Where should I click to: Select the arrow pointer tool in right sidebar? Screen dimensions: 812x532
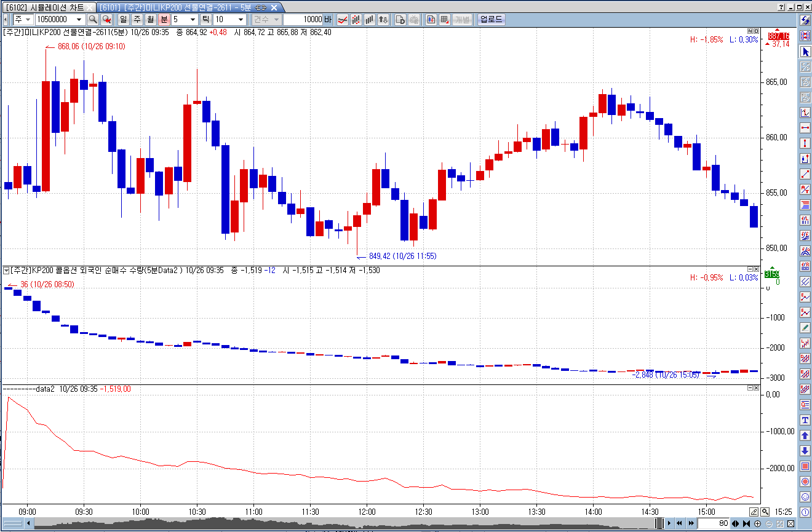805,51
